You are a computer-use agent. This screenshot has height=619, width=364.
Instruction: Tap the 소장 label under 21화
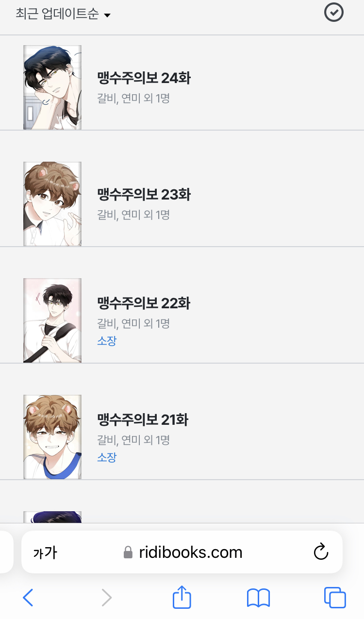(107, 457)
